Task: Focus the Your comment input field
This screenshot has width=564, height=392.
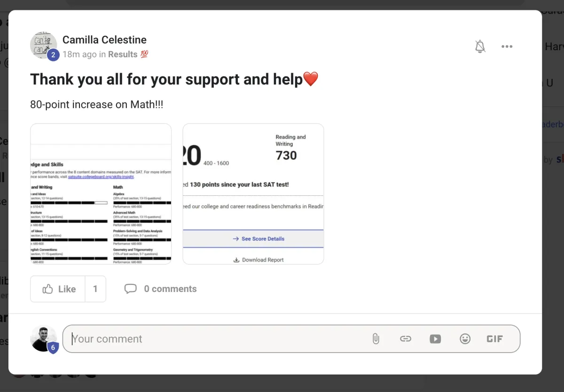Action: click(x=216, y=338)
